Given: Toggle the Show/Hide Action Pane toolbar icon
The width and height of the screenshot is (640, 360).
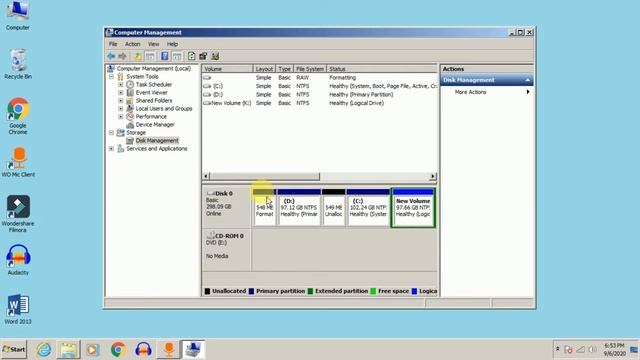Looking at the screenshot, I should pyautogui.click(x=176, y=56).
